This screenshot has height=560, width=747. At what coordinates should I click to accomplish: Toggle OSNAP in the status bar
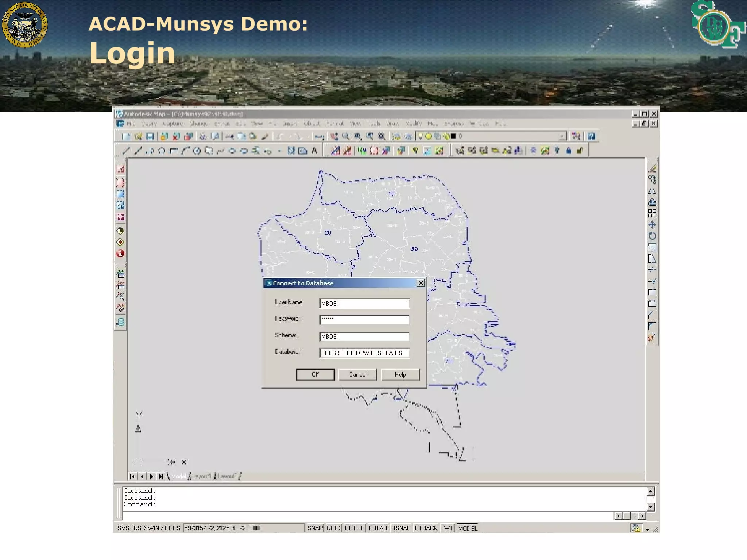(x=401, y=528)
